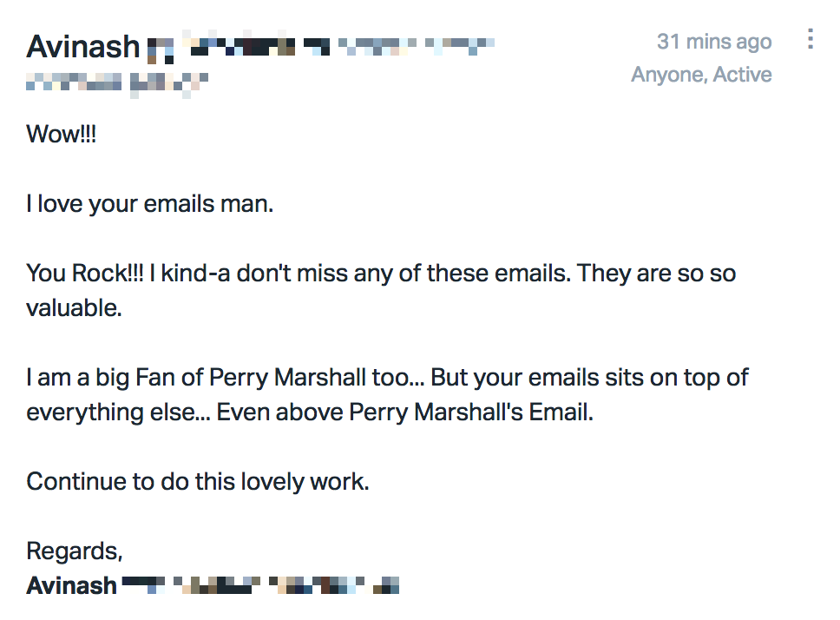Open the "Anyone, Active" assignment status

coord(701,75)
